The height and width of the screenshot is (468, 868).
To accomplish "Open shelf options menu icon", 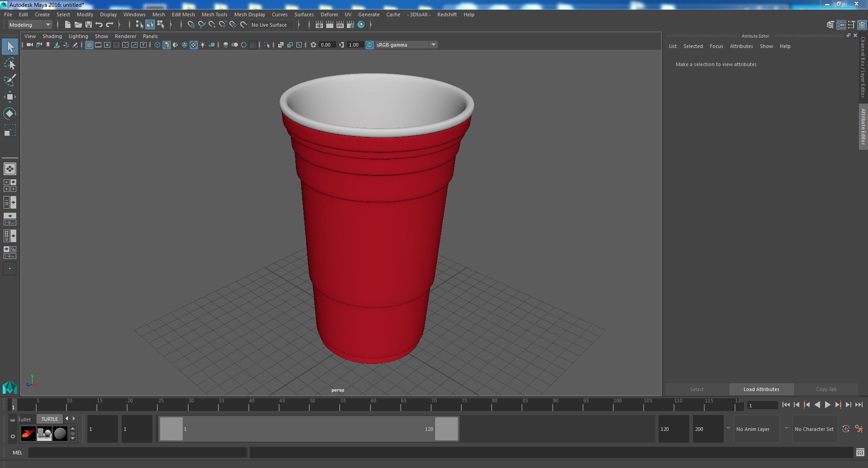I will point(13,436).
